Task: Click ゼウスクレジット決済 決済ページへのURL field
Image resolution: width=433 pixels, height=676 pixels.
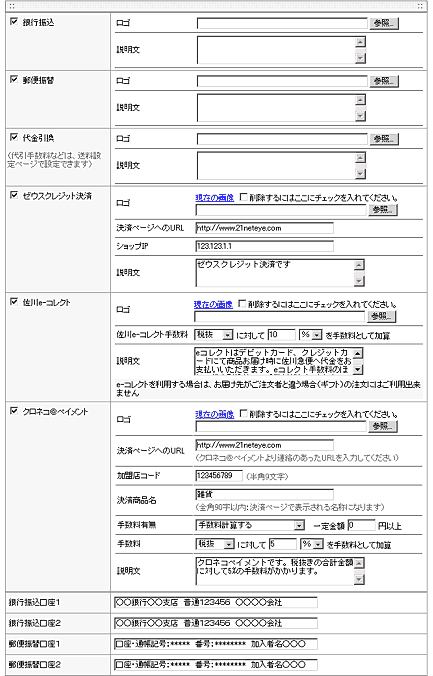Action: click(x=265, y=228)
